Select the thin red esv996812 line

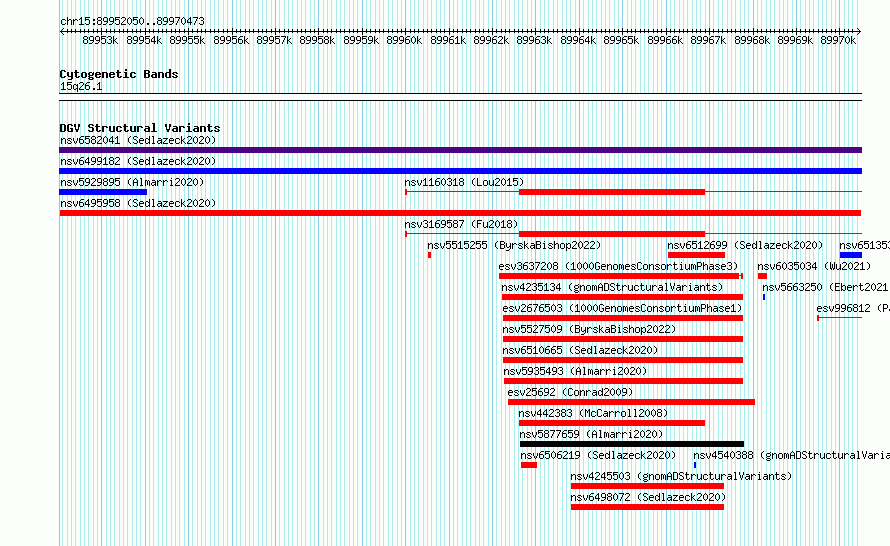pyautogui.click(x=839, y=318)
